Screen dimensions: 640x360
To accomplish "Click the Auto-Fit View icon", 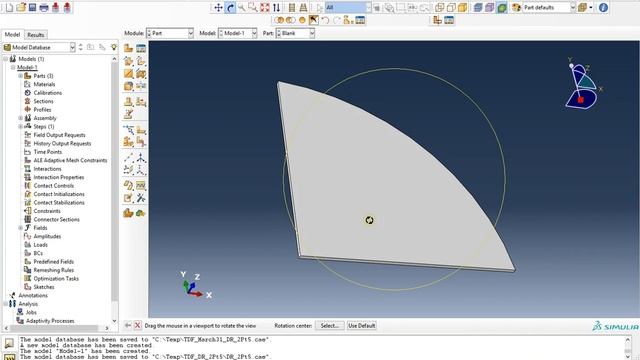I will [x=265, y=7].
